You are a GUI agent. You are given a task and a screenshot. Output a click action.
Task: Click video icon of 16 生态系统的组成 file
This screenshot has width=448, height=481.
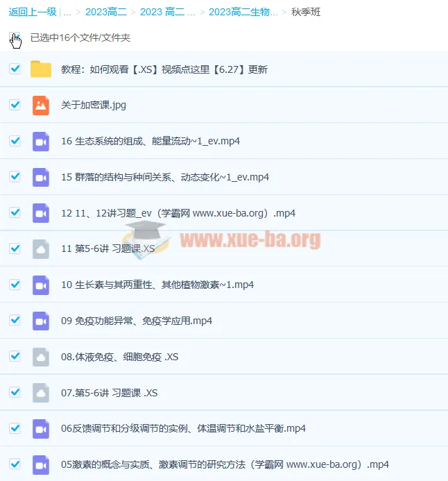pyautogui.click(x=41, y=141)
